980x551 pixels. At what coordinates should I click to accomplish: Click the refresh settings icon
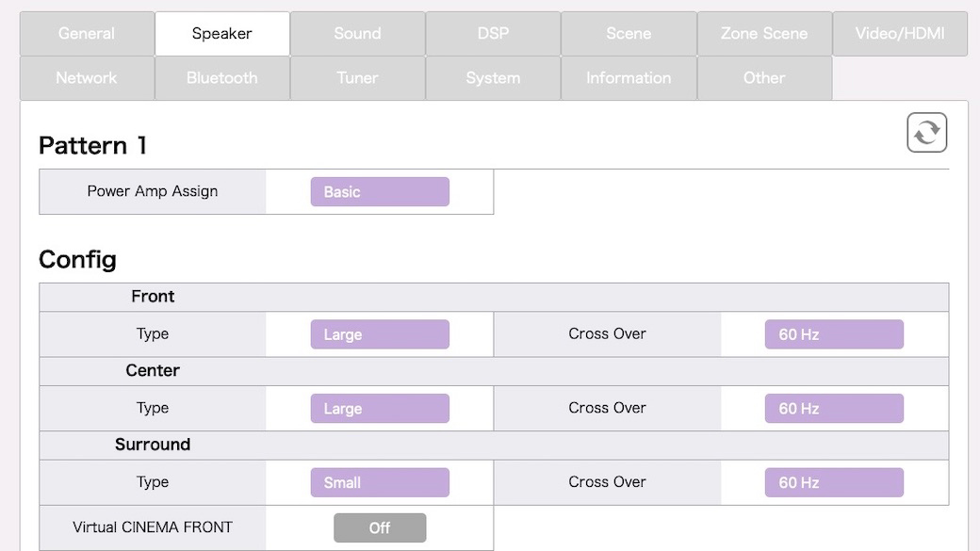pos(927,133)
